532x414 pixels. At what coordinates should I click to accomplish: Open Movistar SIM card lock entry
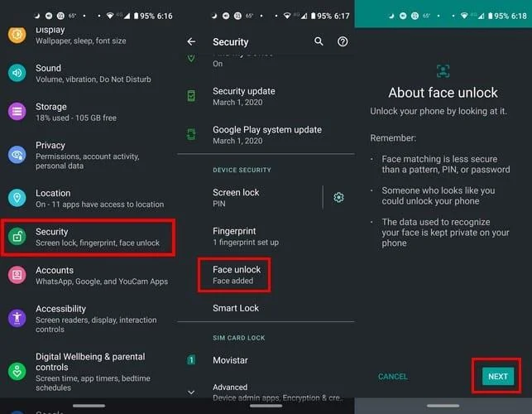pos(266,360)
